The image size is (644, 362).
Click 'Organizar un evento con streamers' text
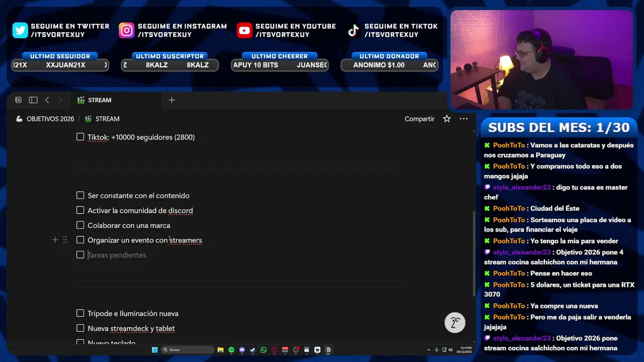pyautogui.click(x=145, y=240)
